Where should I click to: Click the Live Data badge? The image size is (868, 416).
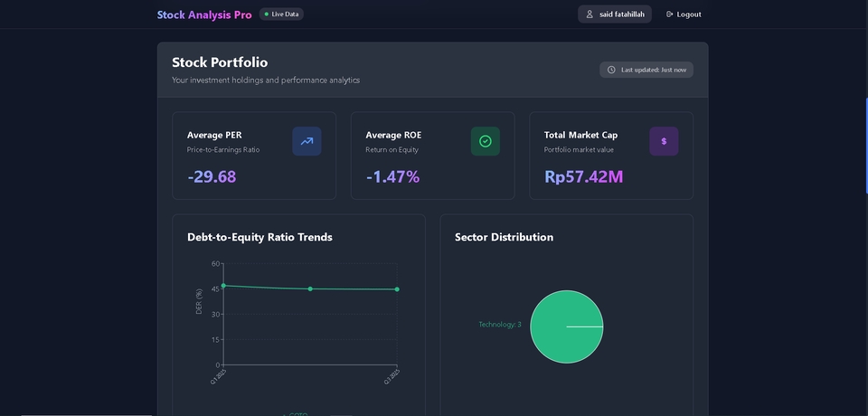point(282,14)
